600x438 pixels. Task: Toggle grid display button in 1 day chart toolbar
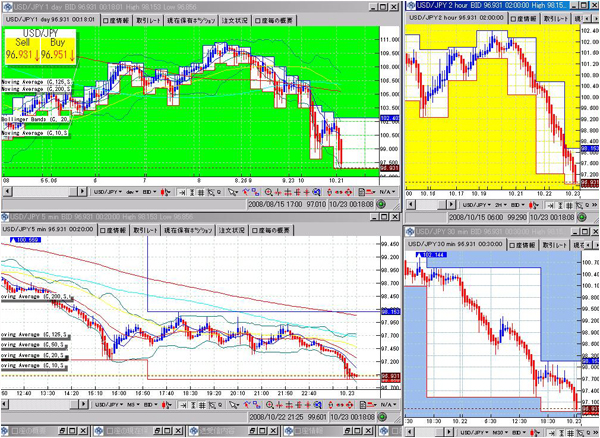201,192
